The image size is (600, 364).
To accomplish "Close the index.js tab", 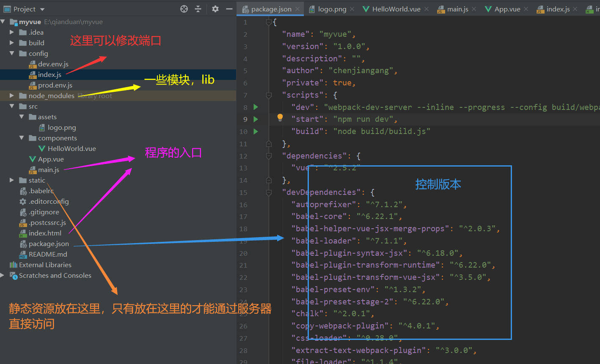I will [576, 9].
